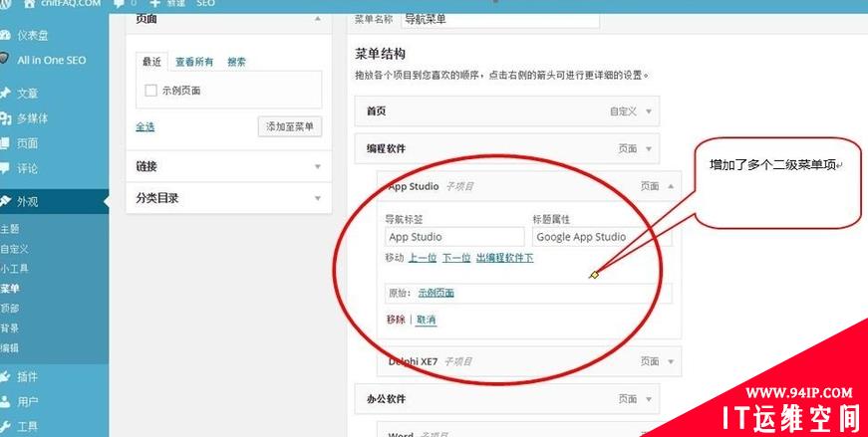This screenshot has height=437, width=868.
Task: Click the plus new-content icon in admin bar
Action: point(154,3)
